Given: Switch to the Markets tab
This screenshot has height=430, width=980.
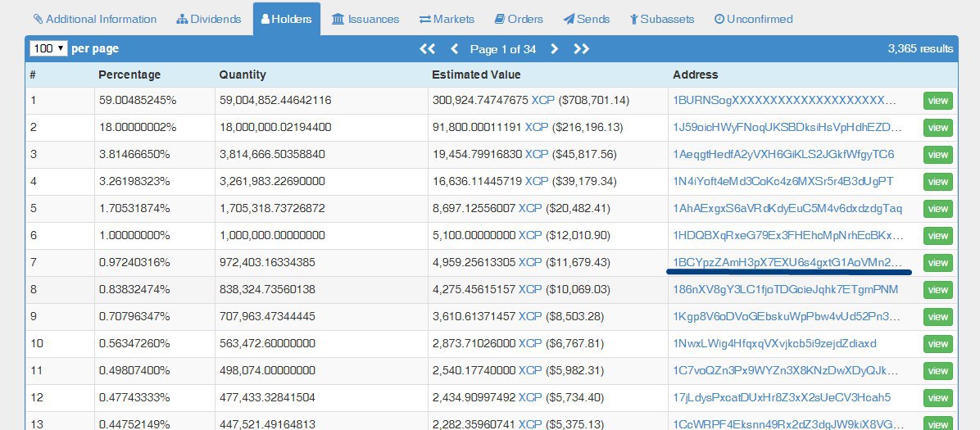Looking at the screenshot, I should click(x=447, y=19).
